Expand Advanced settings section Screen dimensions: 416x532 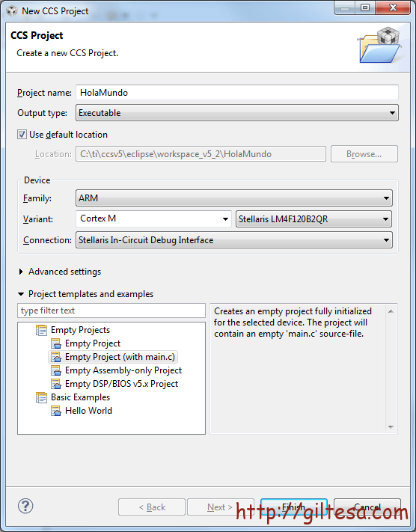[x=21, y=272]
